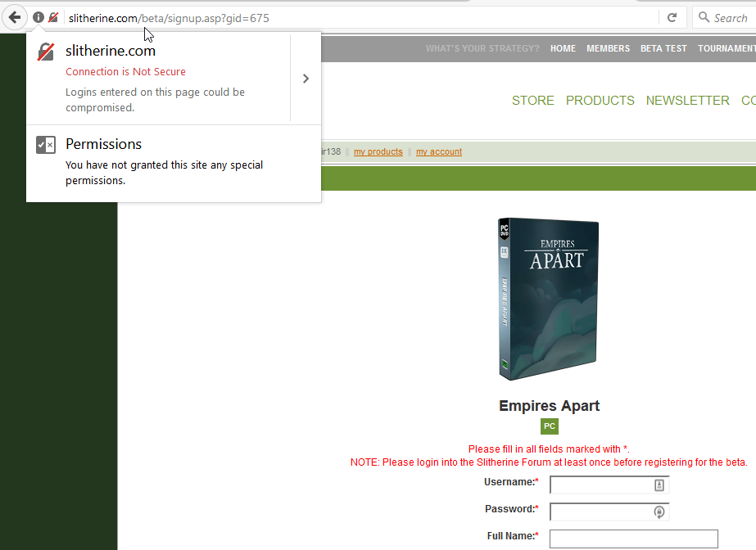Screen dimensions: 756x550
Task: Click the 'slitherine.com' heading in popup
Action: tap(111, 51)
